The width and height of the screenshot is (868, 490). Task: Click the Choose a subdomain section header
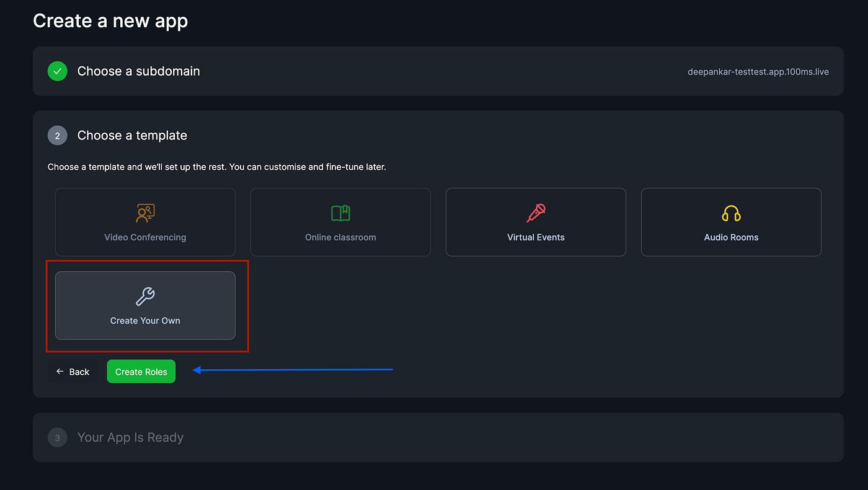pos(138,71)
